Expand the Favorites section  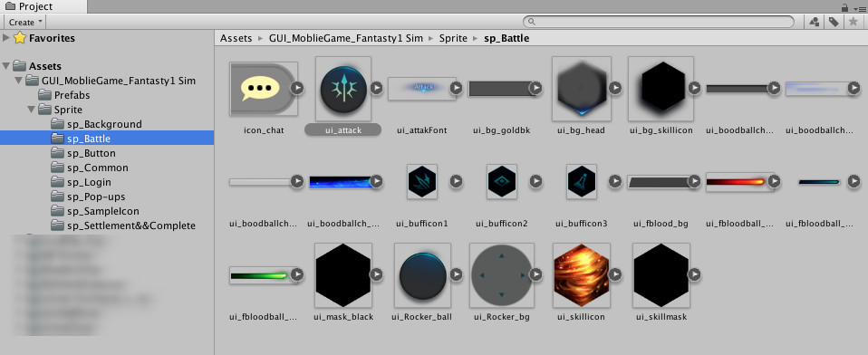[x=6, y=38]
